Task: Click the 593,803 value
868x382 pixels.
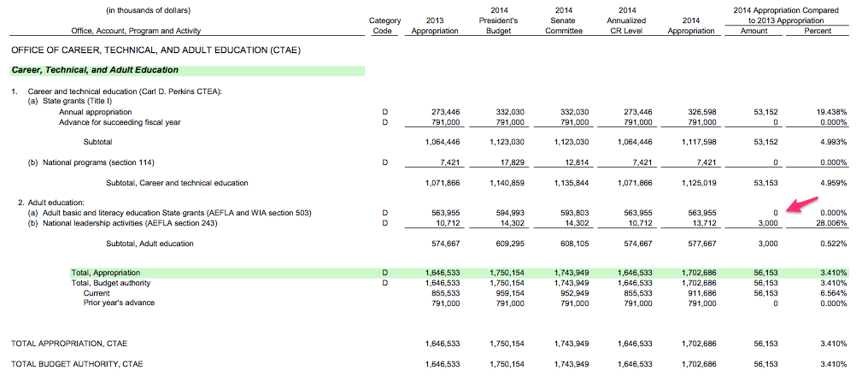Action: pos(574,213)
